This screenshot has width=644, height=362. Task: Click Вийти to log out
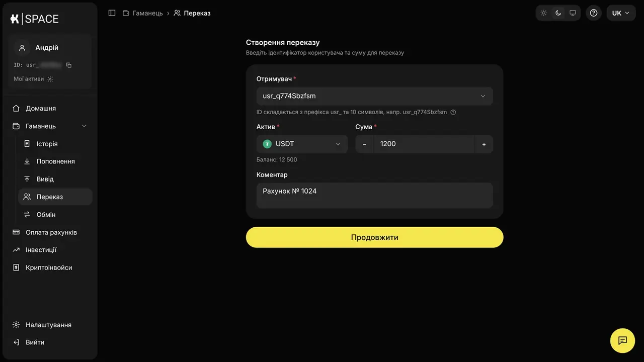click(50, 342)
